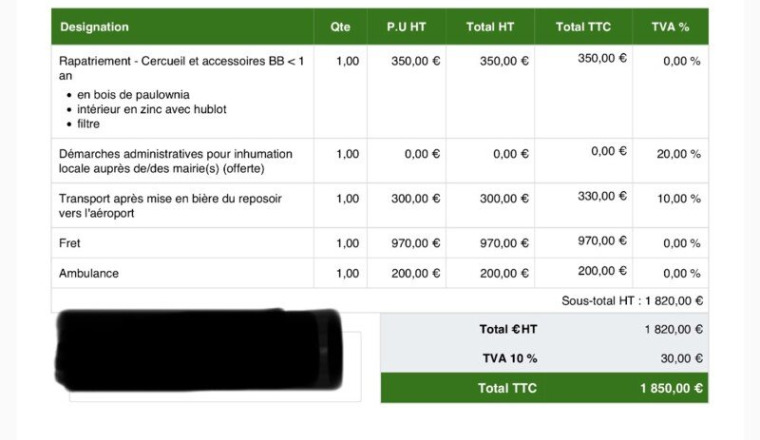Select the Démarches administratives row text
Viewport: 760px width, 440px height.
(175, 161)
